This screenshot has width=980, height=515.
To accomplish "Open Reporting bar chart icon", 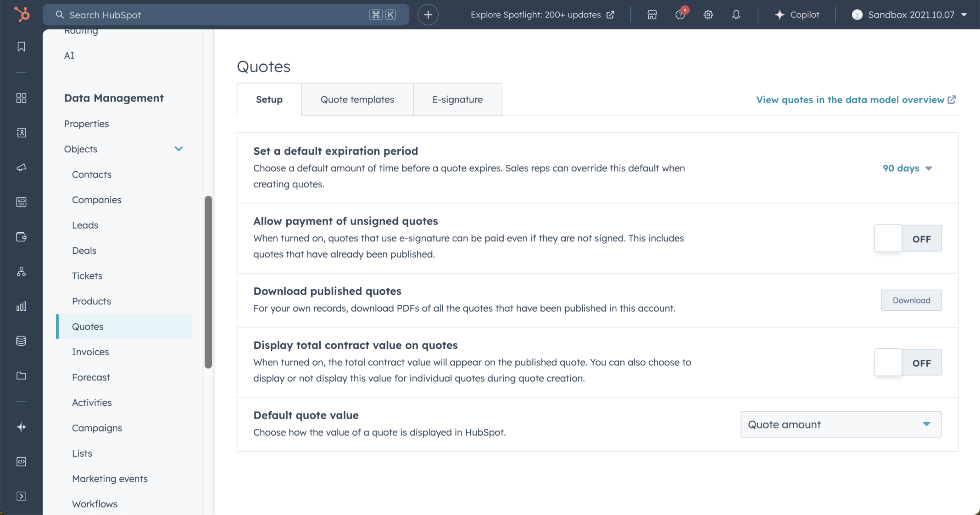I will [x=21, y=306].
